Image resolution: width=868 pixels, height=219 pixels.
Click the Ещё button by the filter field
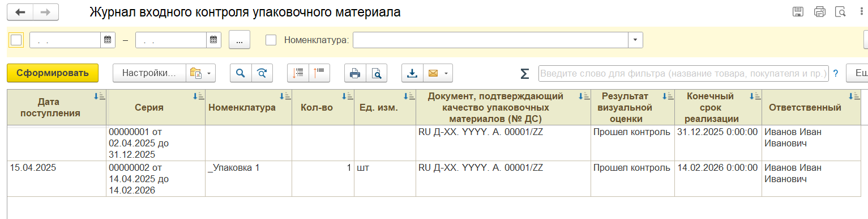(x=857, y=73)
